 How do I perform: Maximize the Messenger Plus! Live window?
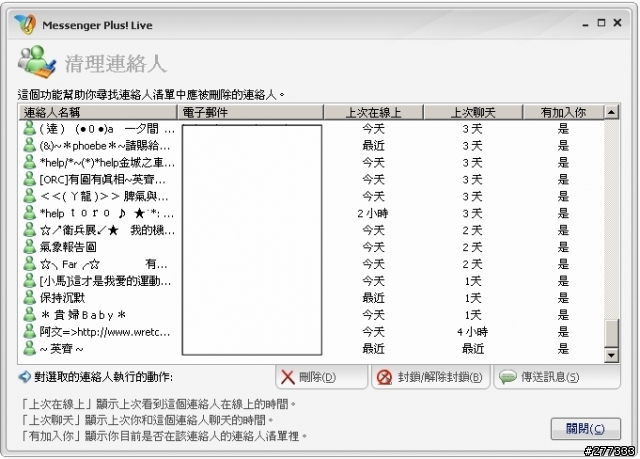coord(601,23)
